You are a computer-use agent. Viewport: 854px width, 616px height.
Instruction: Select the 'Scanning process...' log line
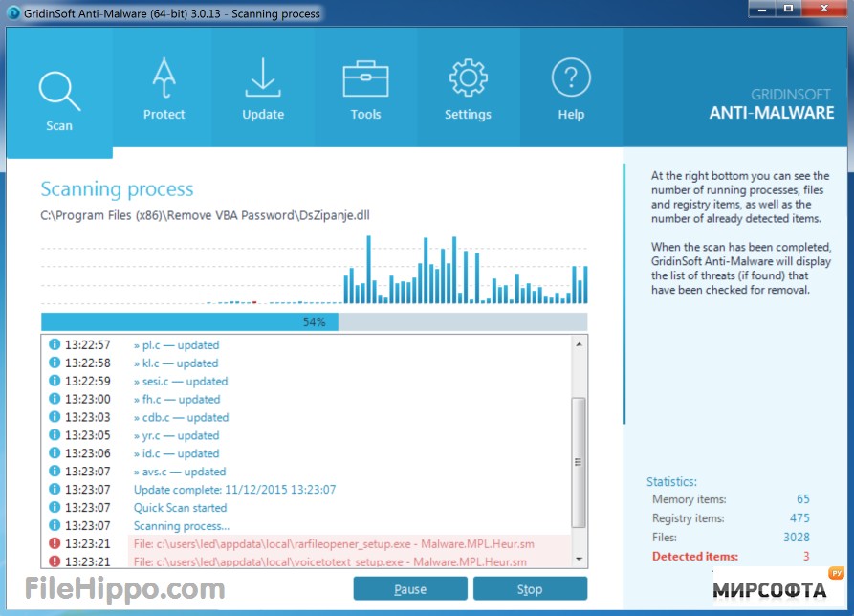point(182,525)
